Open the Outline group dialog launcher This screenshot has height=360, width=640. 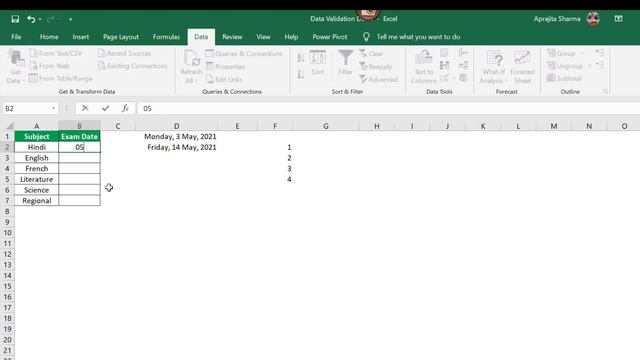(605, 91)
